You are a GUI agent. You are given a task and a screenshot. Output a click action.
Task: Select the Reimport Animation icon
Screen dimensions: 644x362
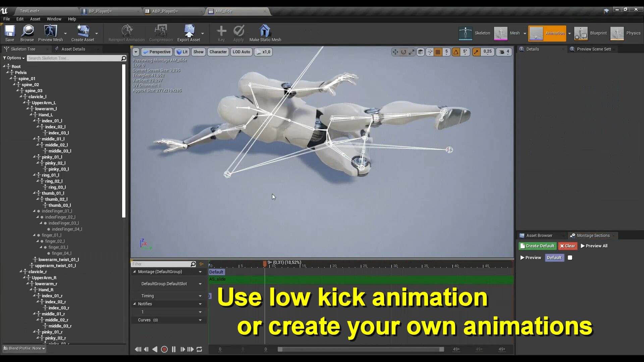click(x=126, y=33)
